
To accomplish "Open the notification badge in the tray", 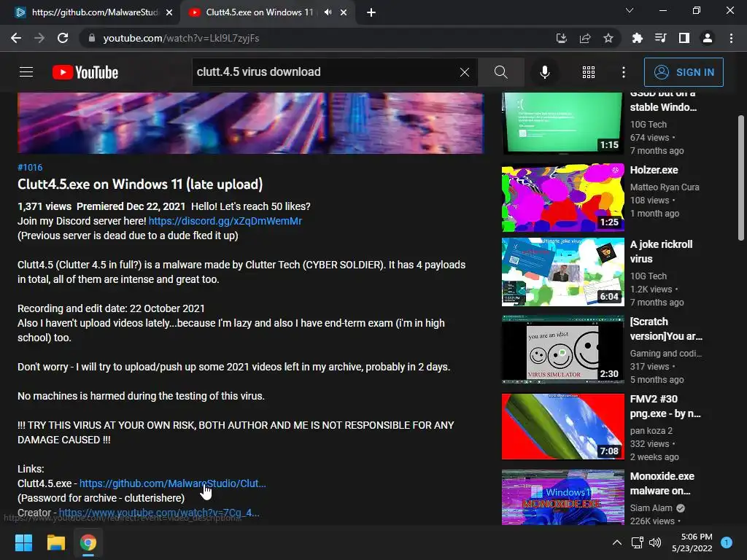I will point(727,542).
